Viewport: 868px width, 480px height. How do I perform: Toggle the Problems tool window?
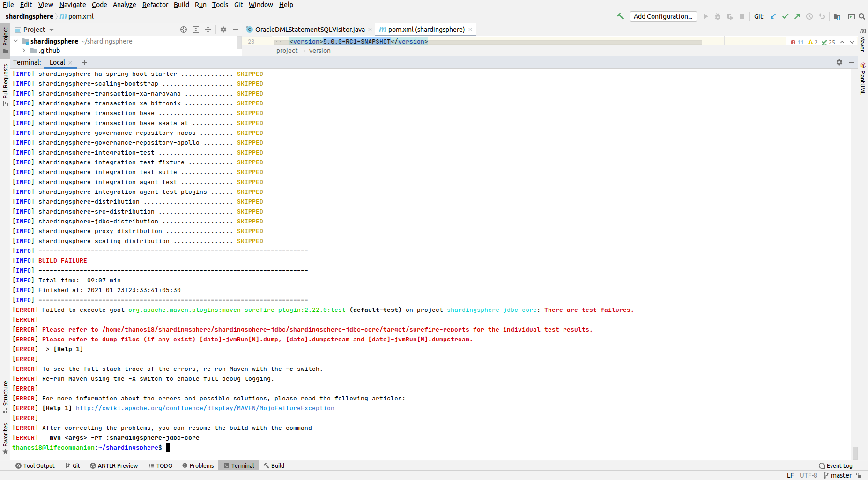(x=198, y=465)
